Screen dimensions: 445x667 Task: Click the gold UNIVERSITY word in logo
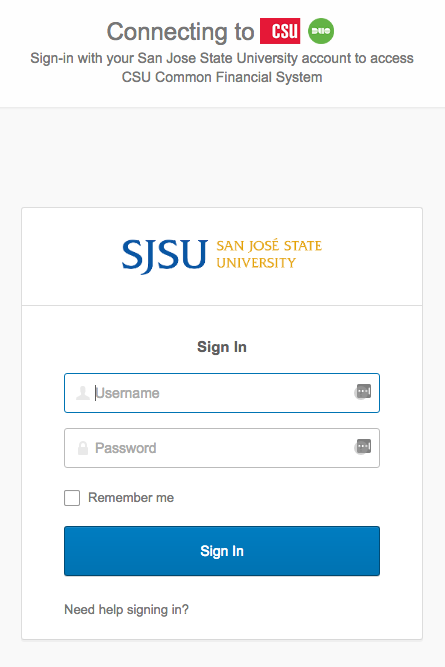pos(256,263)
